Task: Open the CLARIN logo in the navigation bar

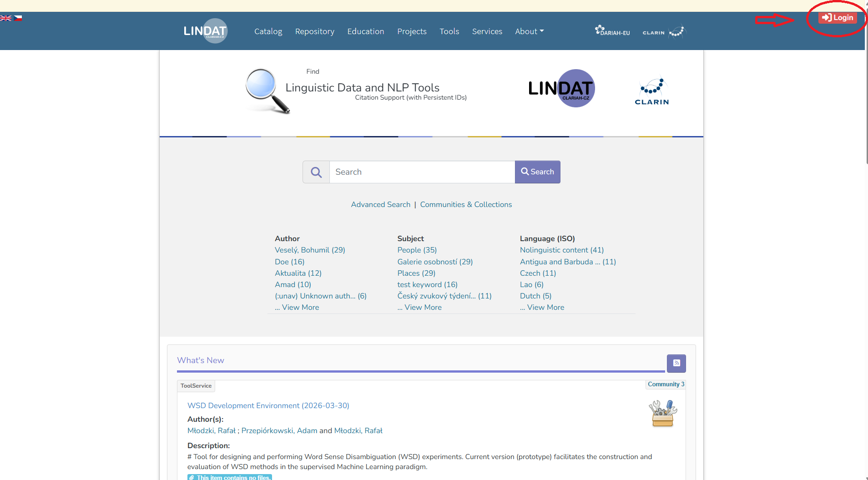Action: coord(663,31)
